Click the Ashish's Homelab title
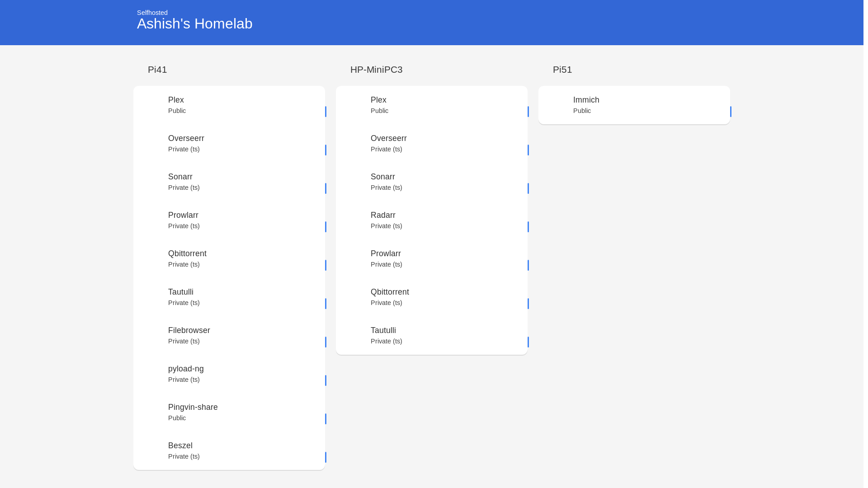The width and height of the screenshot is (868, 488). click(195, 23)
